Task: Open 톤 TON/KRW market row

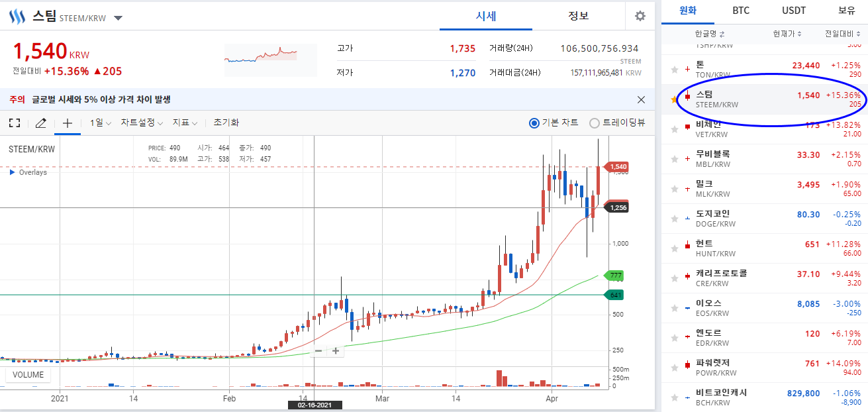Action: tap(765, 70)
